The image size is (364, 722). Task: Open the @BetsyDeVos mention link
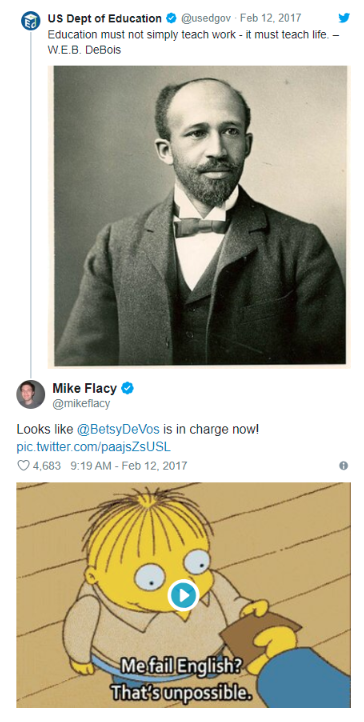click(118, 430)
